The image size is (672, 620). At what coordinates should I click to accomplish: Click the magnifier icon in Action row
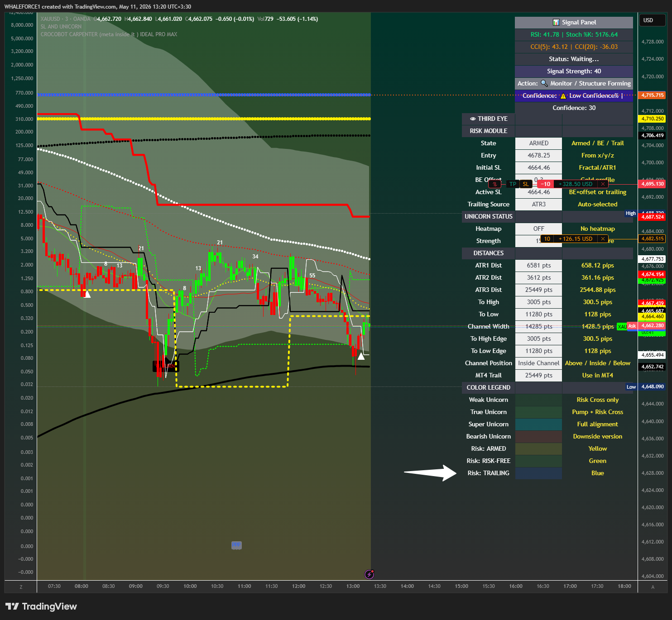[544, 83]
